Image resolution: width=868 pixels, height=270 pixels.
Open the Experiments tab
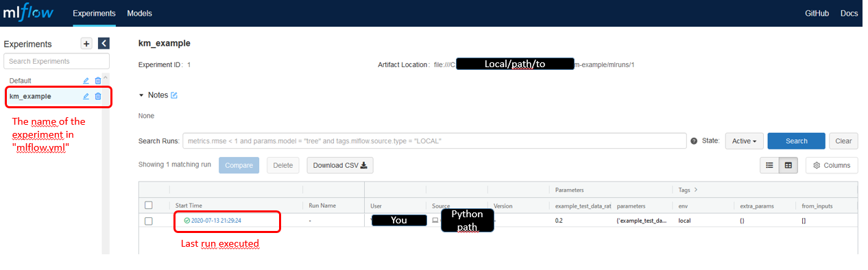(x=94, y=13)
